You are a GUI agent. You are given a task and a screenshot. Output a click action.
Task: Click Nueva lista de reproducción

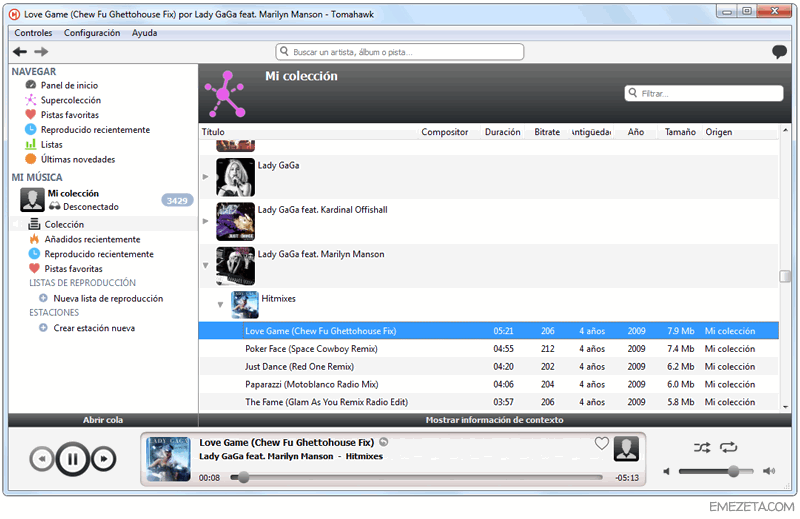[108, 298]
